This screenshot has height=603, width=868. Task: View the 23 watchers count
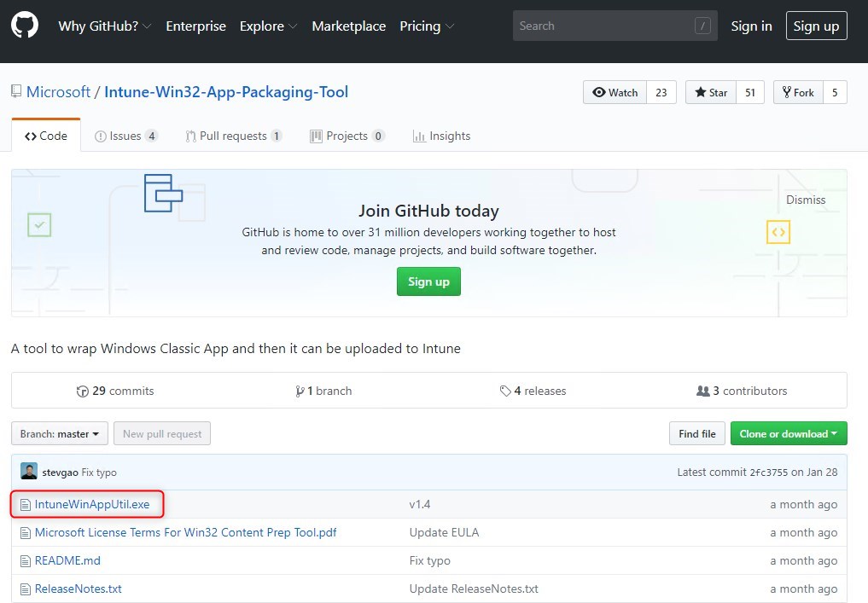coord(661,92)
